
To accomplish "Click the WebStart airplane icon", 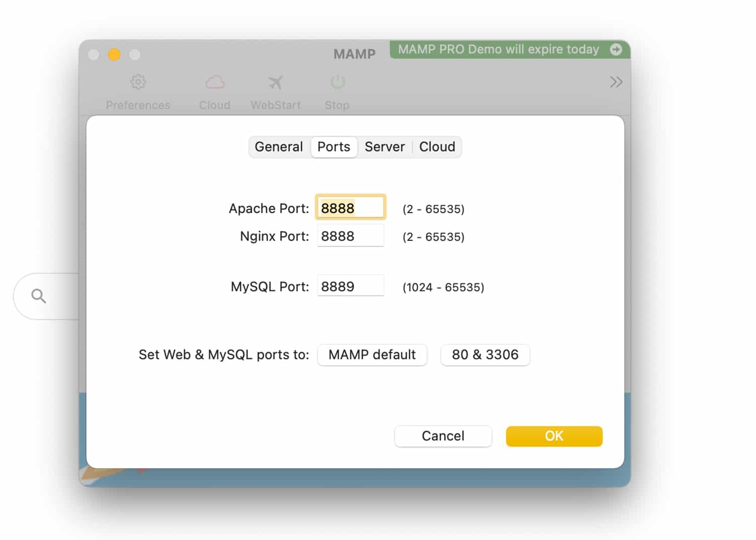I will [275, 82].
